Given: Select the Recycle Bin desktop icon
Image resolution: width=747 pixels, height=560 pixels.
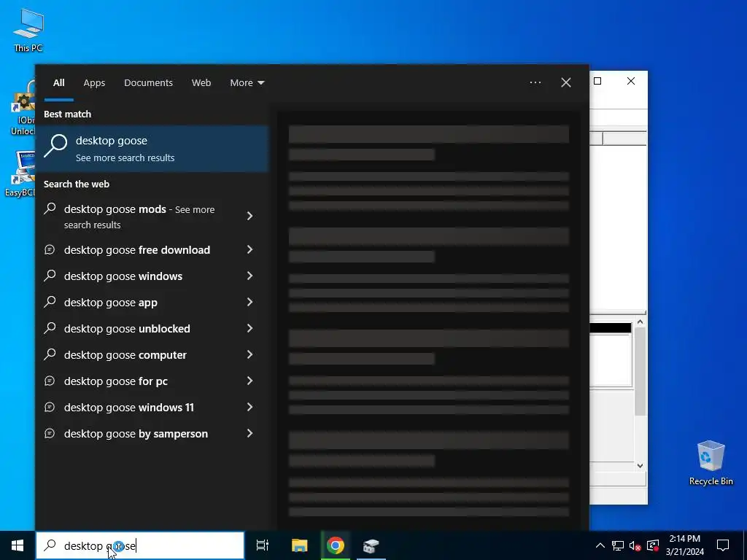Looking at the screenshot, I should 711,463.
